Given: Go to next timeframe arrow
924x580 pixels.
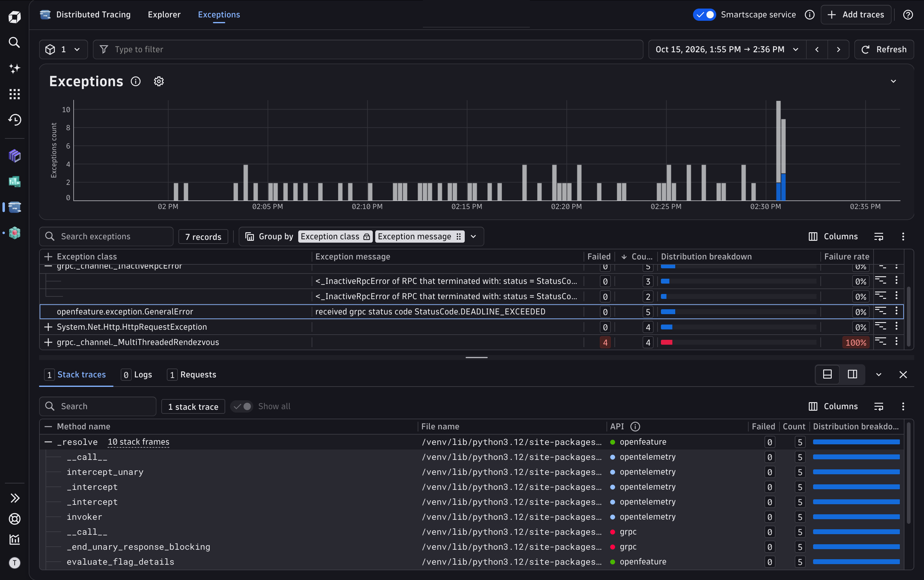Looking at the screenshot, I should click(838, 50).
